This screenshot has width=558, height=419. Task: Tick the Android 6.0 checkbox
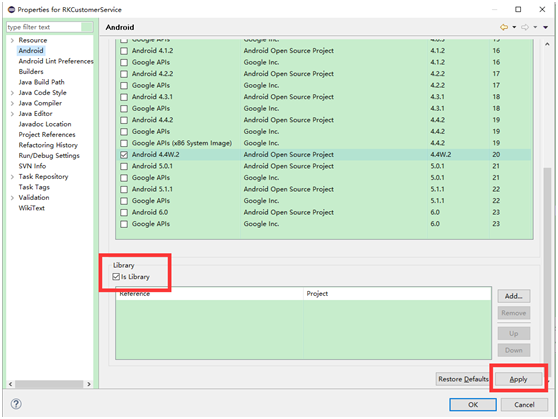124,213
